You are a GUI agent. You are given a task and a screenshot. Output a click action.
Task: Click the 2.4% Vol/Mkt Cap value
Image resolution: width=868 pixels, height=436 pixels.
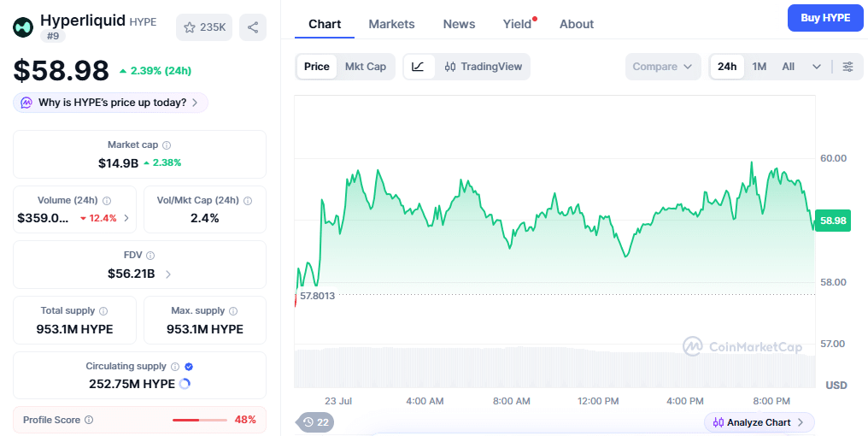point(205,218)
